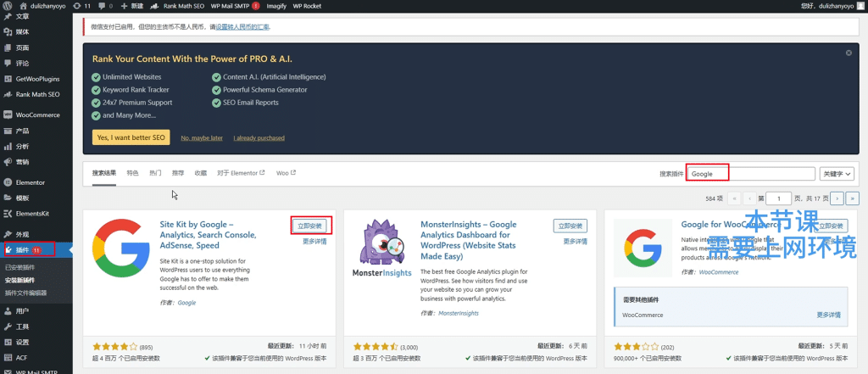The height and width of the screenshot is (374, 868).
Task: Switch to the 热门 tab
Action: click(155, 173)
